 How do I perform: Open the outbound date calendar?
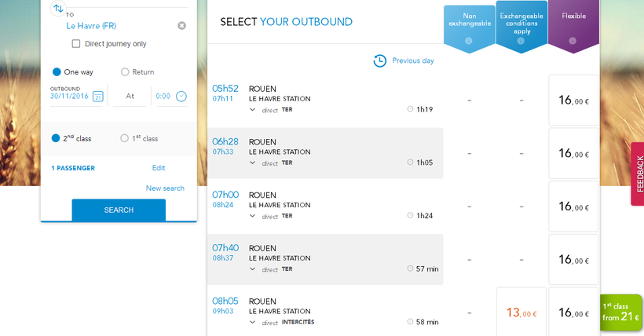98,97
